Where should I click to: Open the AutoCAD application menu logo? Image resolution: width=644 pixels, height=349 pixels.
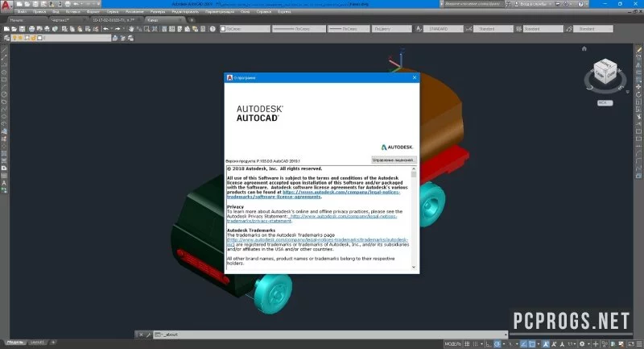coord(6,6)
